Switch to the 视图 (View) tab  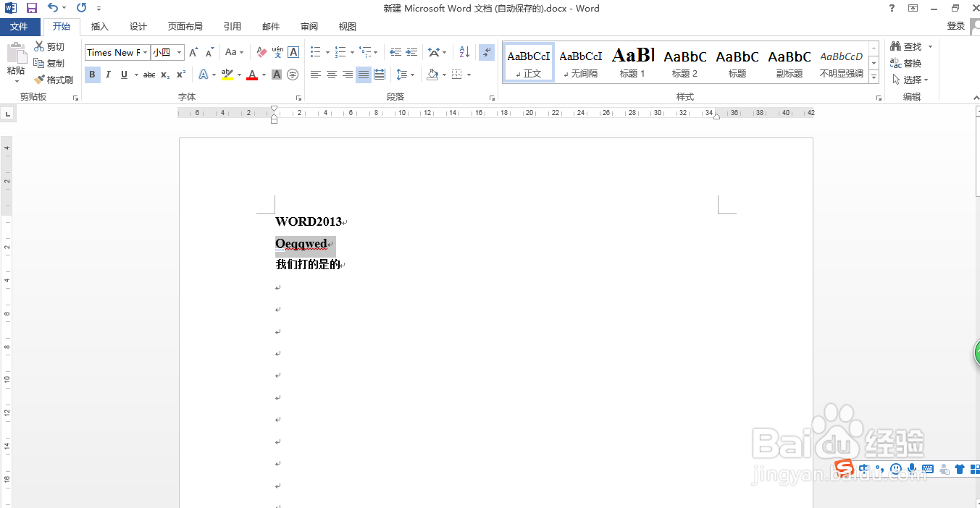point(348,27)
